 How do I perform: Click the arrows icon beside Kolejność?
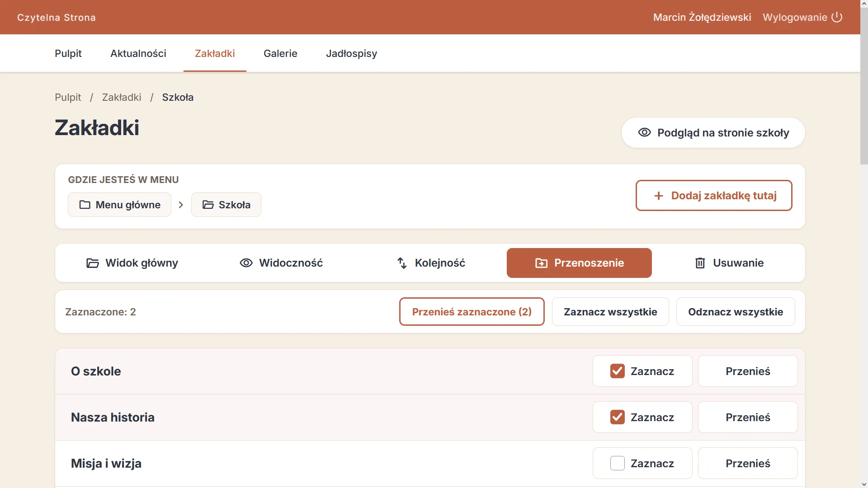402,263
